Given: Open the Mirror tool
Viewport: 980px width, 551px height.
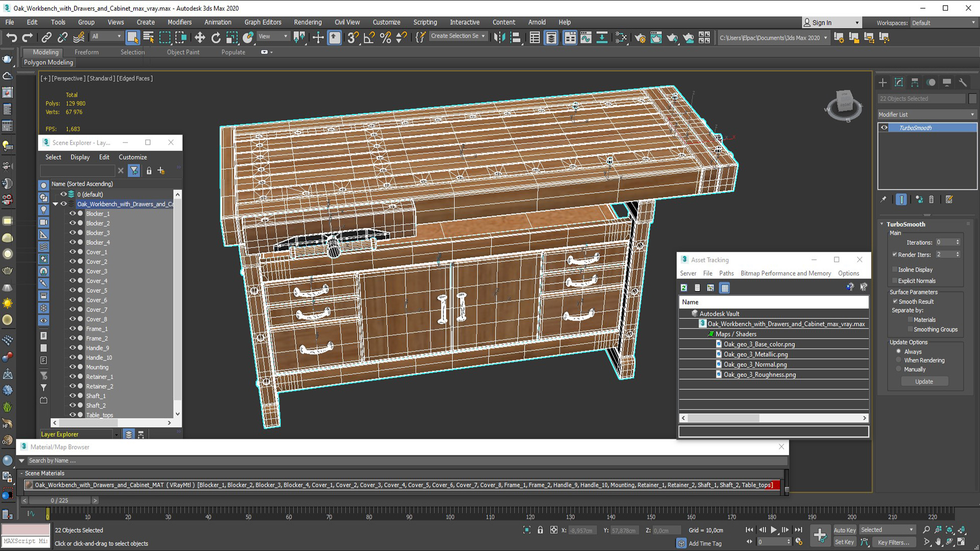Looking at the screenshot, I should click(x=499, y=37).
